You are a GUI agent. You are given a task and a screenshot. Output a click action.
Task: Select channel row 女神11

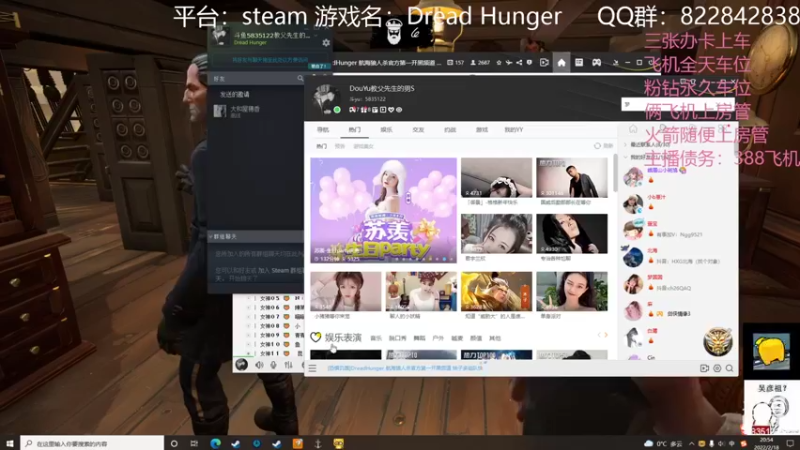270,353
